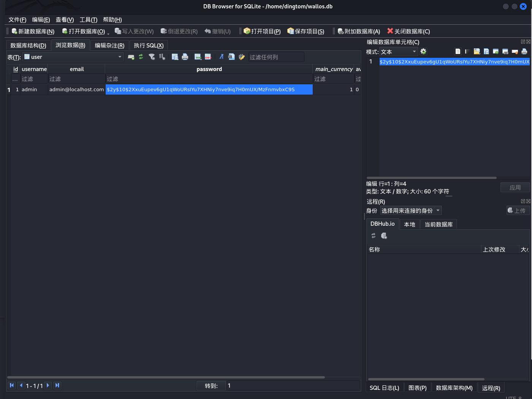The image size is (532, 399).
Task: Open the table selector dropdown showing user
Action: (73, 57)
